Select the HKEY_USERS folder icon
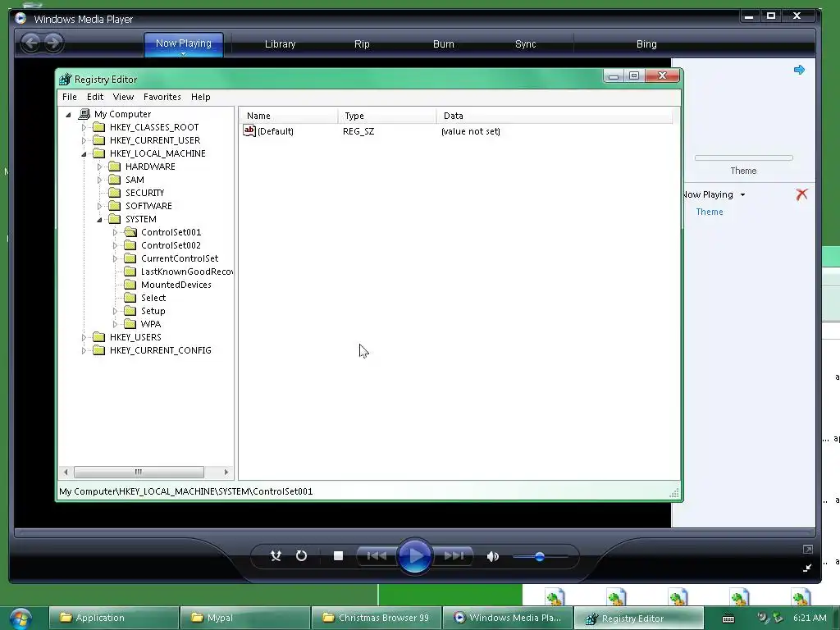840x630 pixels. pos(98,337)
